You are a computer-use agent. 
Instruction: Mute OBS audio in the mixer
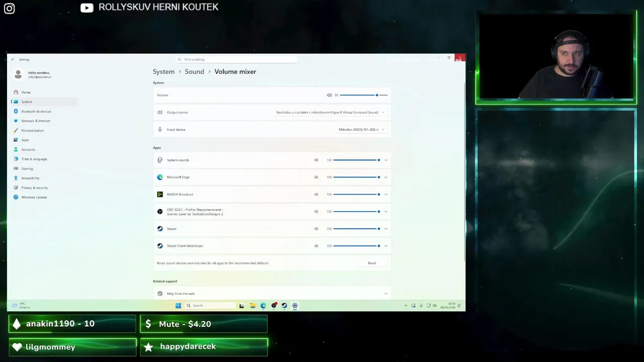point(316,211)
